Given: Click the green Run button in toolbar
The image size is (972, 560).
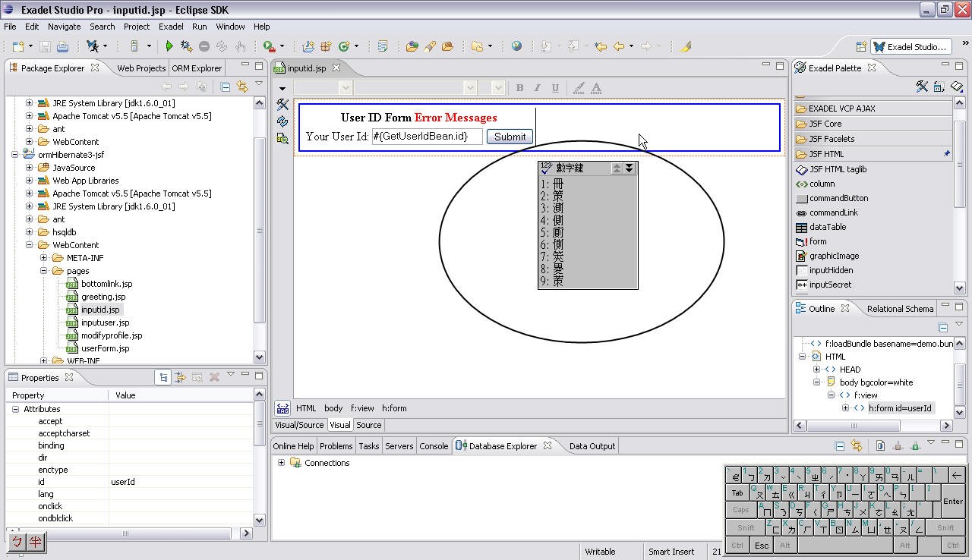Looking at the screenshot, I should (x=169, y=46).
